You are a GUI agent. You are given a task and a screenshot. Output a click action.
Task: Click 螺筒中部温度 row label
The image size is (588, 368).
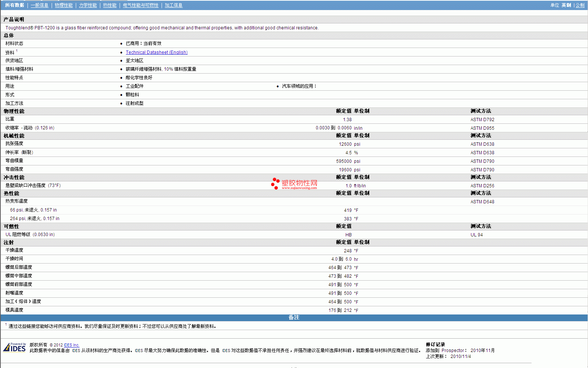pyautogui.click(x=19, y=276)
